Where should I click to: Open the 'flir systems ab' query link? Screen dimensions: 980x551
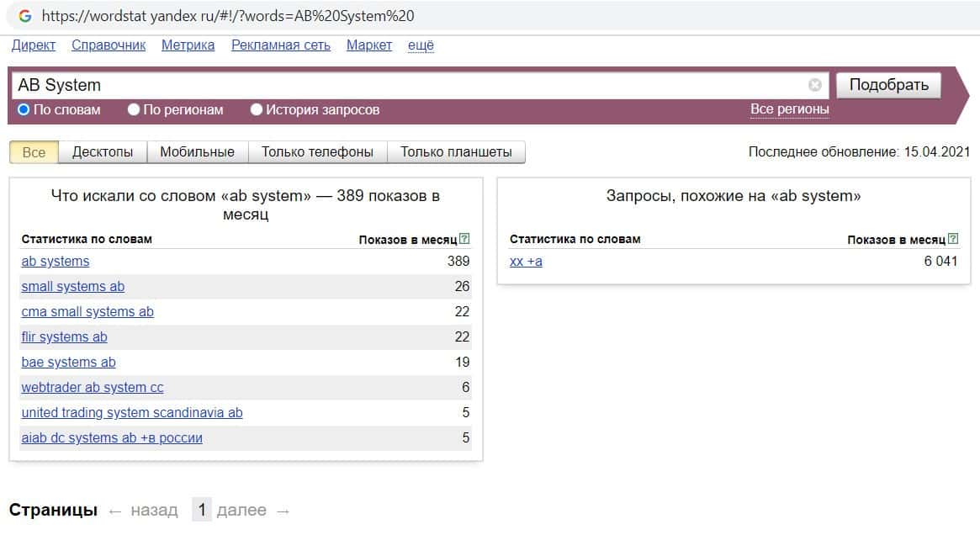point(64,337)
